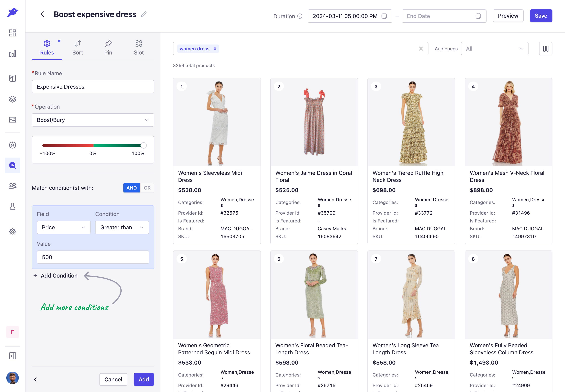Open the Operation Boost/Bury dropdown
This screenshot has width=565, height=392.
[93, 120]
